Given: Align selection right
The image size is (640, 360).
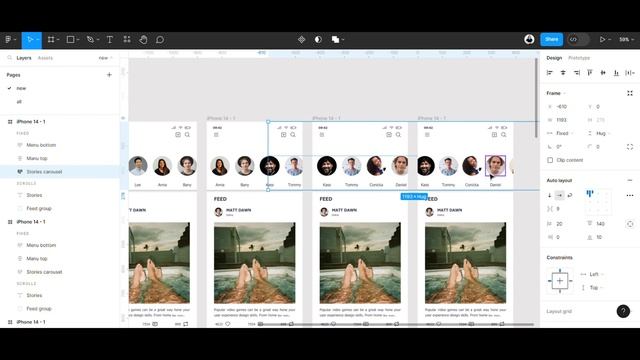Looking at the screenshot, I should pyautogui.click(x=576, y=73).
